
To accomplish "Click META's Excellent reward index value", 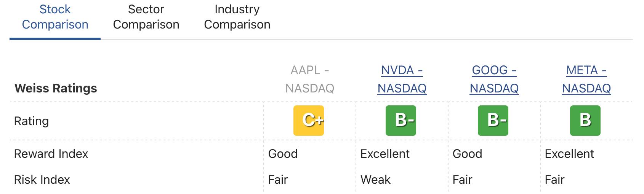I will coord(569,154).
